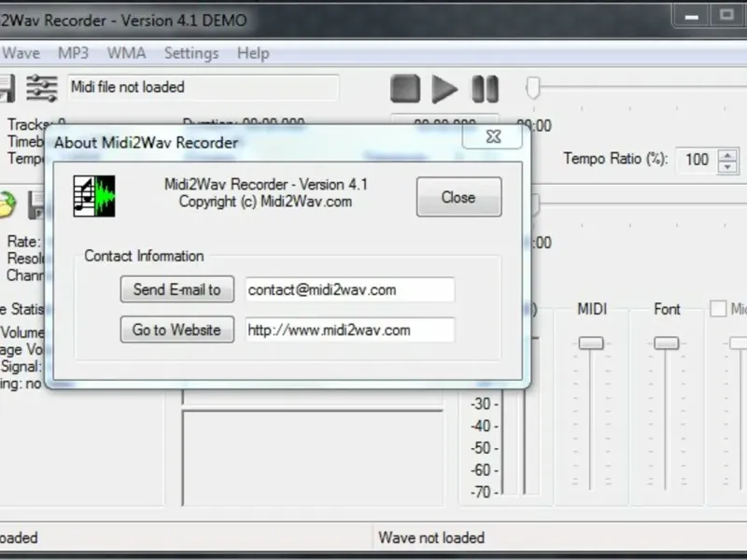Click the Wave not loaded status text
747x560 pixels.
tap(431, 538)
